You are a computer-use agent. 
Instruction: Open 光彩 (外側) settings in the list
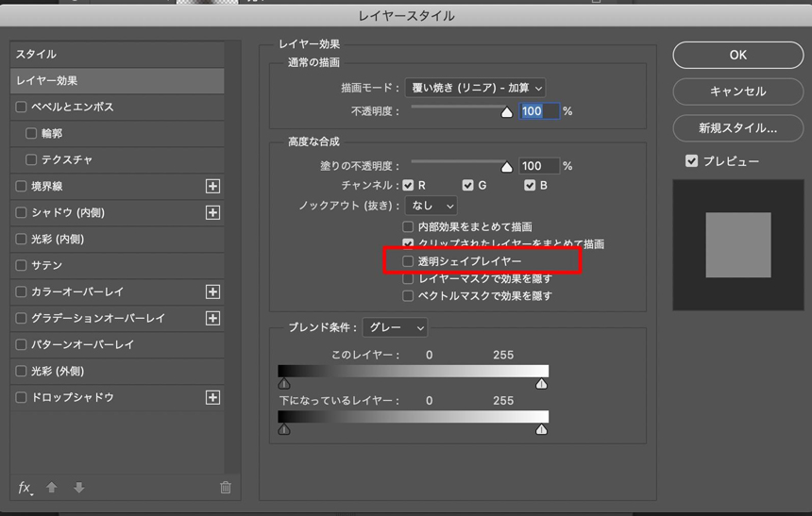point(58,371)
